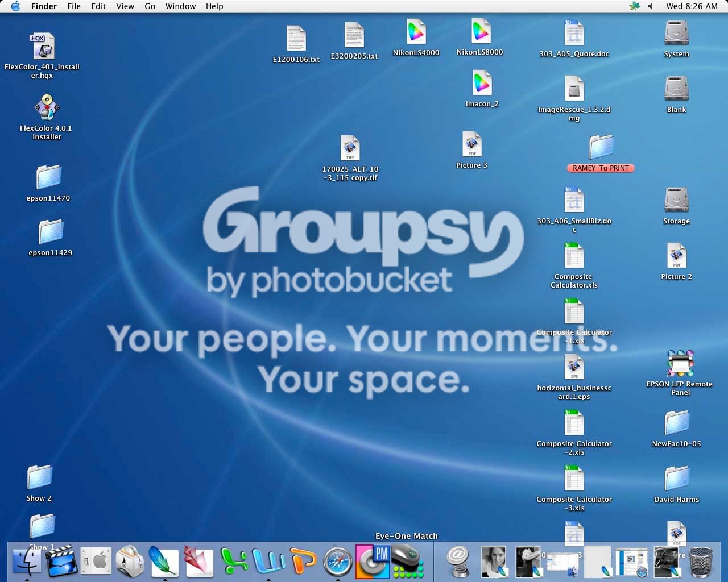The image size is (728, 582).
Task: Launch the PM disc app in Dock
Action: (x=372, y=562)
